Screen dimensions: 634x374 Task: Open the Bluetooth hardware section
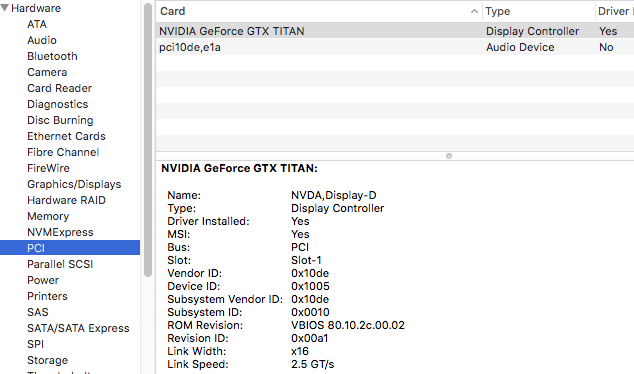(x=52, y=56)
